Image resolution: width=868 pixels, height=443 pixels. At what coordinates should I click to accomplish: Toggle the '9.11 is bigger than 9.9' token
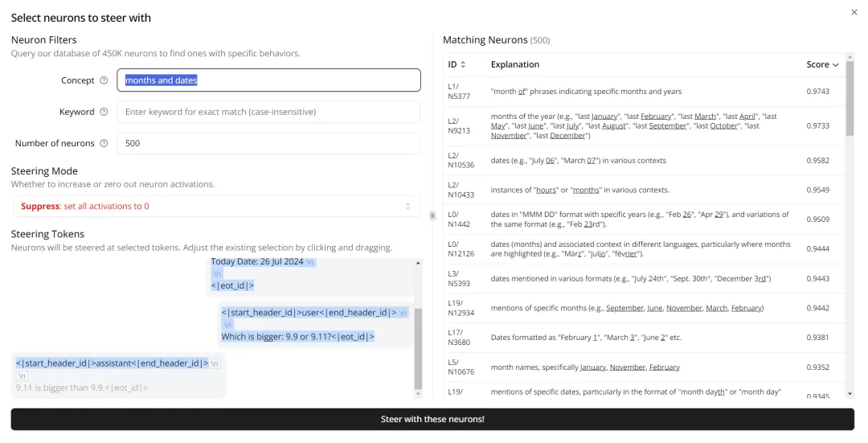[x=80, y=388]
